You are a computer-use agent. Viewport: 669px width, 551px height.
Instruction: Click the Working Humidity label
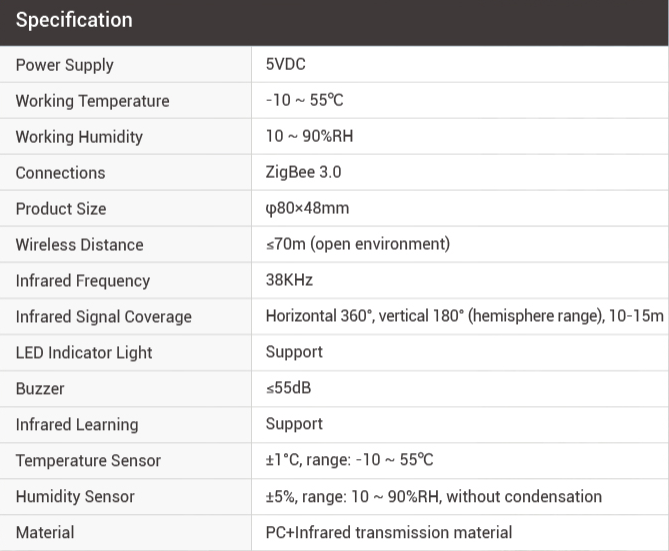pos(80,137)
